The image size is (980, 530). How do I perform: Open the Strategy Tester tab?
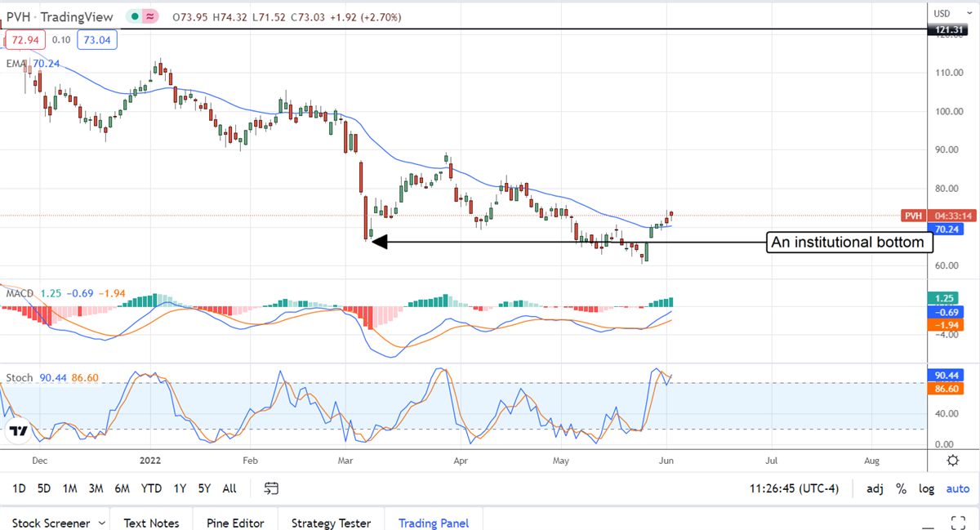tap(331, 523)
